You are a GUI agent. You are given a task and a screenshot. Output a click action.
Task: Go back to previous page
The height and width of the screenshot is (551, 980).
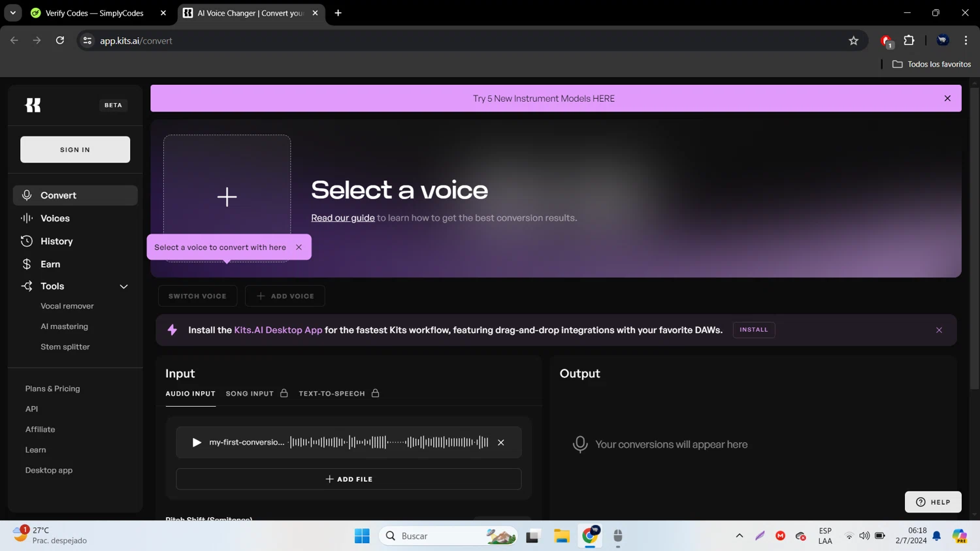(14, 40)
